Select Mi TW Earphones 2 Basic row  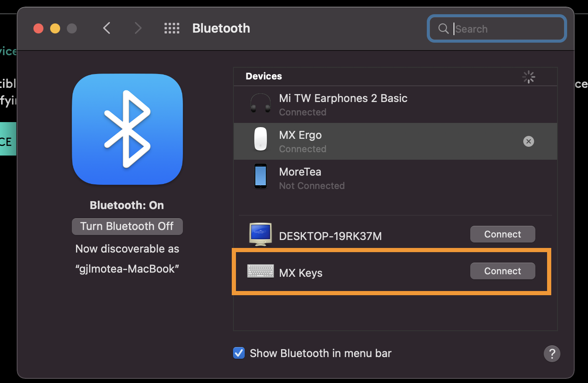click(x=395, y=105)
